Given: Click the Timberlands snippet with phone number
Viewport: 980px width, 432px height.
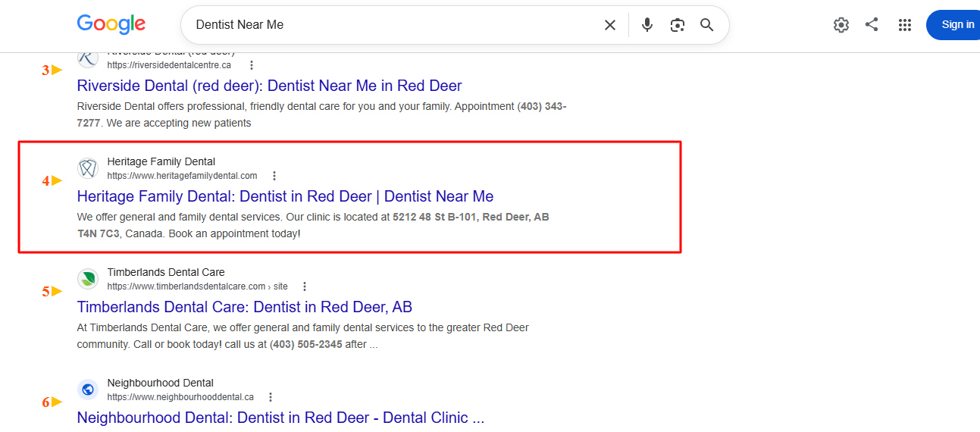Looking at the screenshot, I should (303, 336).
